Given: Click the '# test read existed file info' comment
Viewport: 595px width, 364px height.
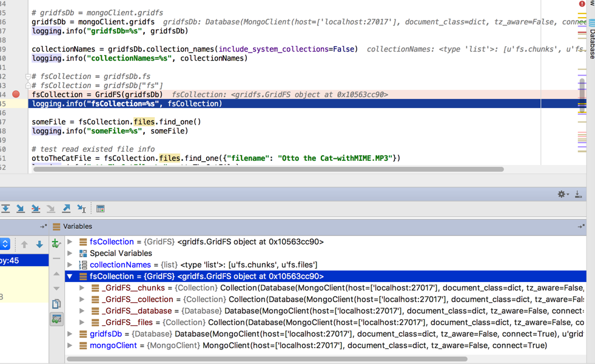Looking at the screenshot, I should (93, 149).
